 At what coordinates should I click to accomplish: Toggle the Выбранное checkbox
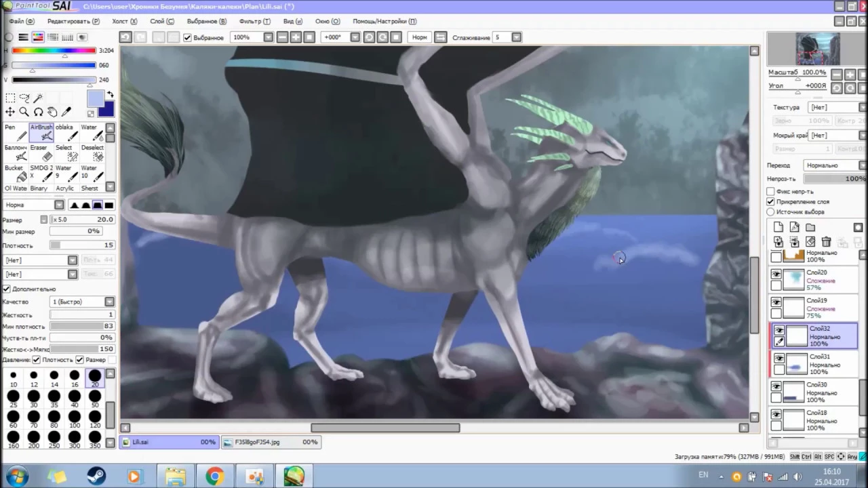point(188,37)
